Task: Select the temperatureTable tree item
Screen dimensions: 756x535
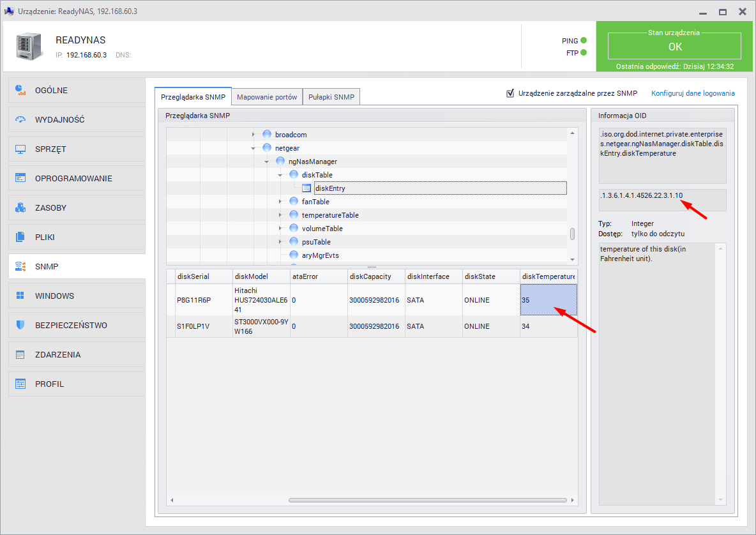Action: 329,215
